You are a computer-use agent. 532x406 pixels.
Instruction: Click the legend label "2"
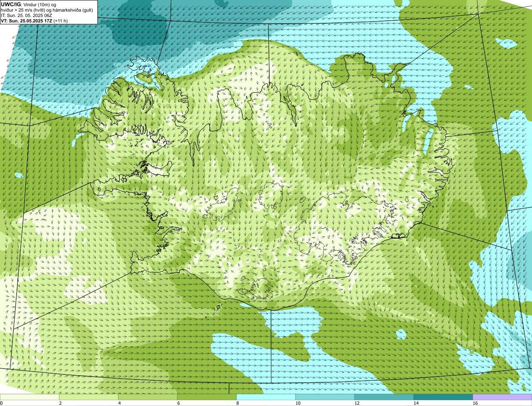click(x=60, y=403)
